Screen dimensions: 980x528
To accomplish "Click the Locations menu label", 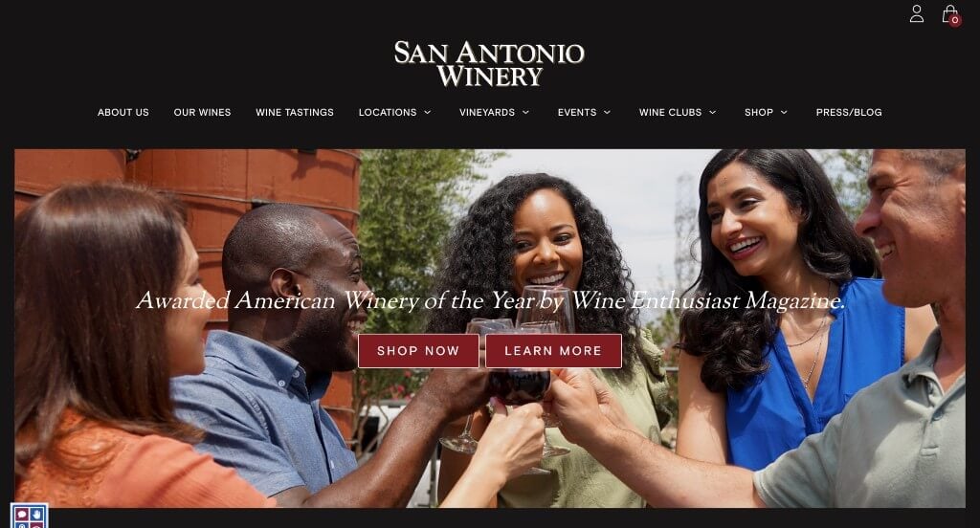I will (x=388, y=113).
